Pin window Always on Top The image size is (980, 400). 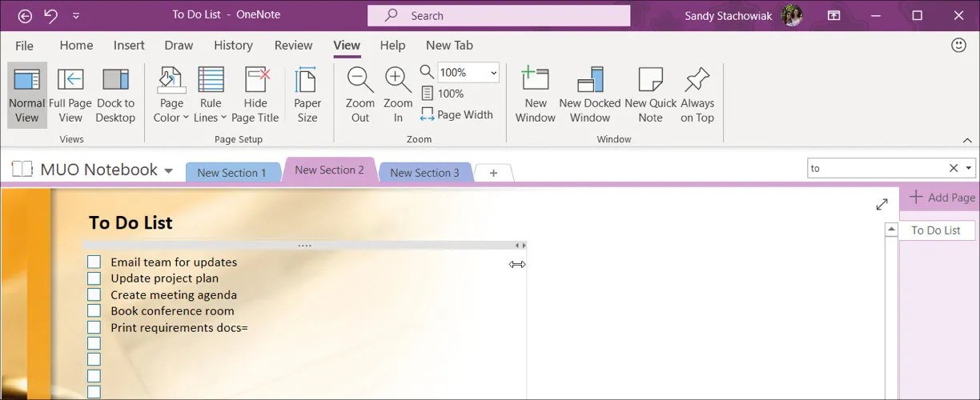pos(697,95)
